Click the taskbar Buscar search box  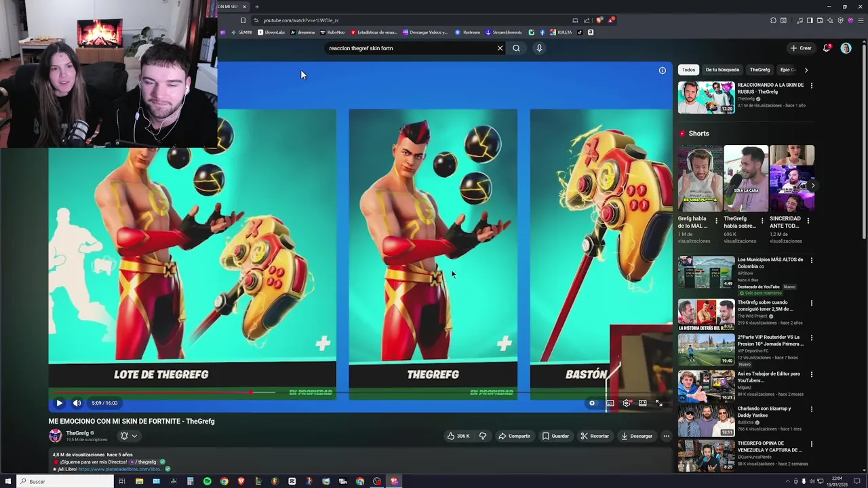(x=66, y=481)
